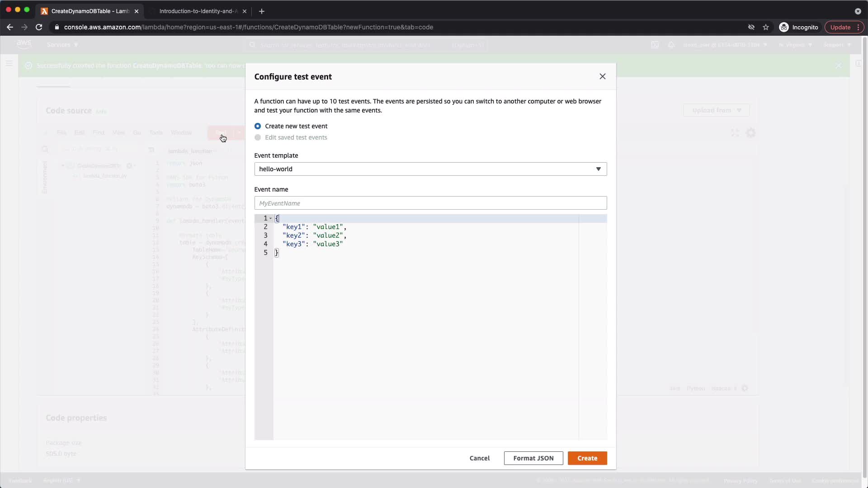
Task: Switch to Introduction-to-Identity-and-A tab
Action: [x=198, y=11]
